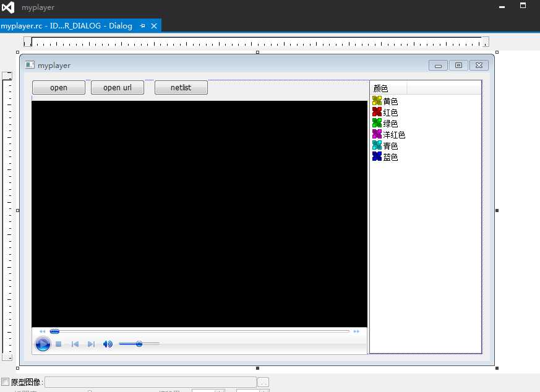This screenshot has width=540, height=392.
Task: Click the play button in media player
Action: tap(43, 344)
